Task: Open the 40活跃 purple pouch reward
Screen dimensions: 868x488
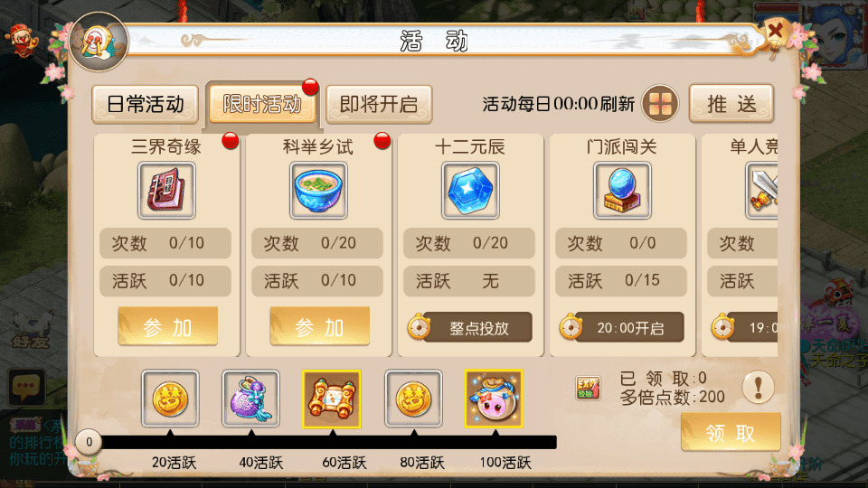Action: pos(250,399)
